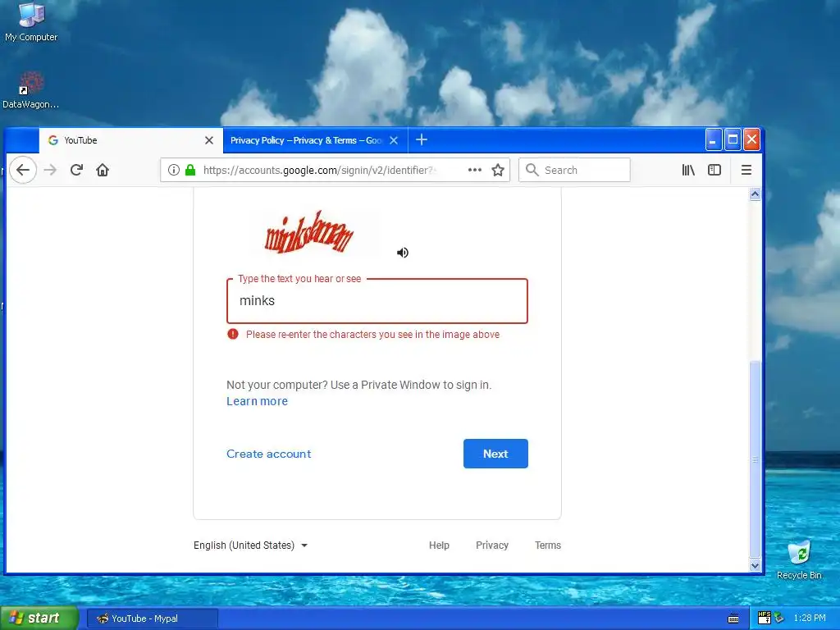Click the forward navigation arrow

click(50, 170)
